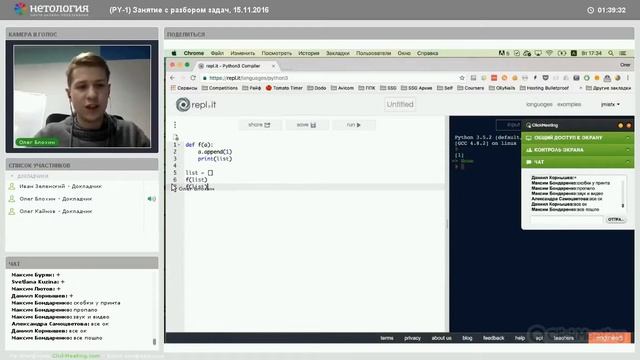
Task: Click the Wi-Fi status icon
Action: [549, 53]
